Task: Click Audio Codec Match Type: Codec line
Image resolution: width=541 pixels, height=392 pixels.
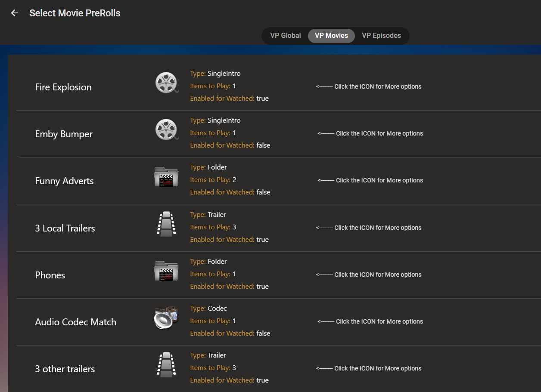Action: click(208, 309)
